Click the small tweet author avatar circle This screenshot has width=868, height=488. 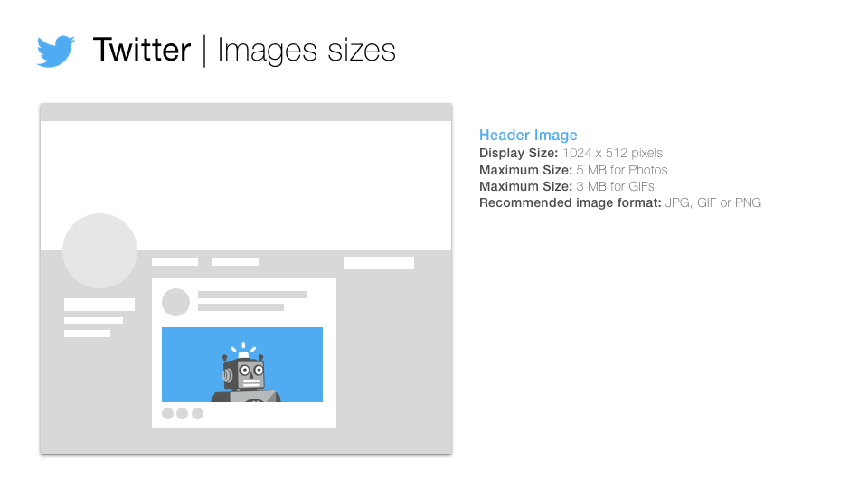click(175, 302)
